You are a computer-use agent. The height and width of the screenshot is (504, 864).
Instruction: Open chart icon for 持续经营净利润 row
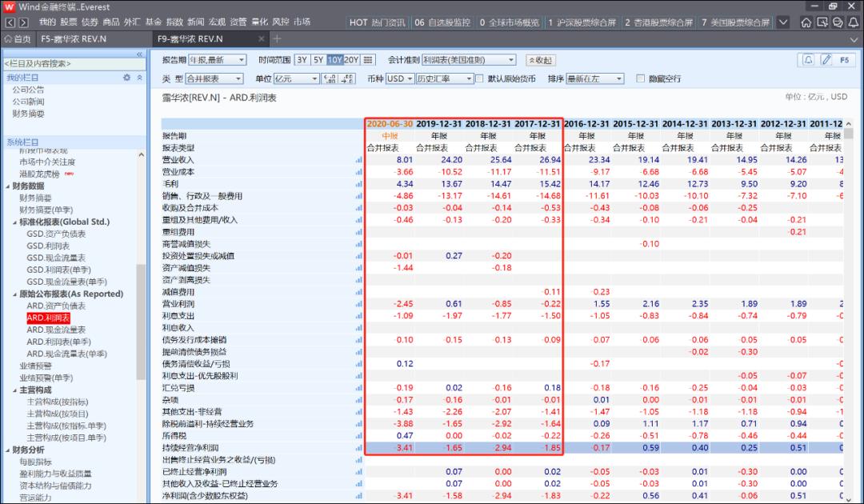tap(358, 448)
